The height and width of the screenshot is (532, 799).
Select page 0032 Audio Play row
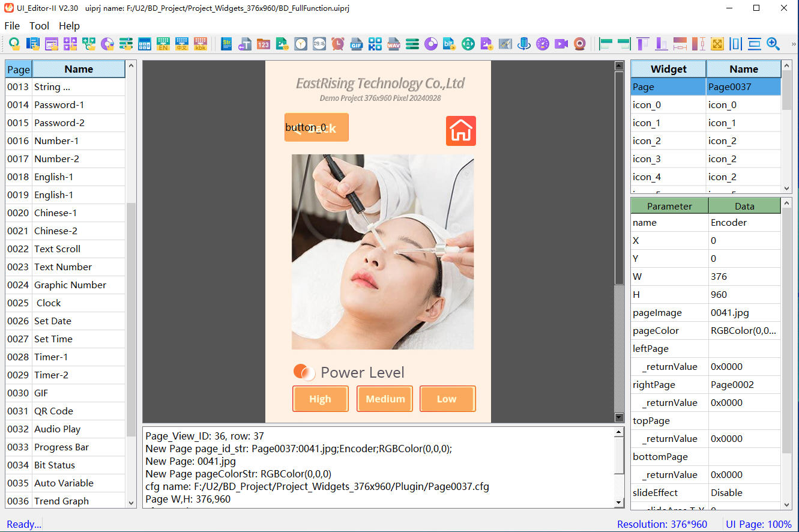pos(65,429)
